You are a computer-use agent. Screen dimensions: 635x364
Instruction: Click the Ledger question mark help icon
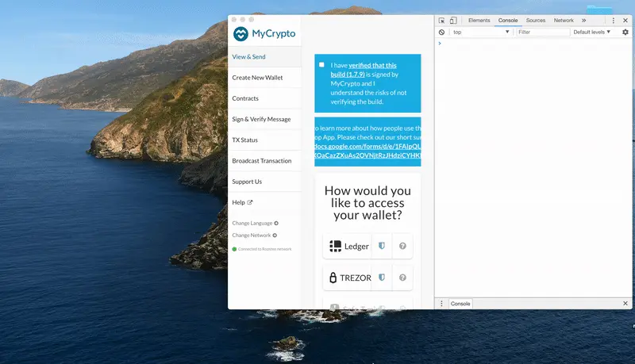(x=402, y=246)
